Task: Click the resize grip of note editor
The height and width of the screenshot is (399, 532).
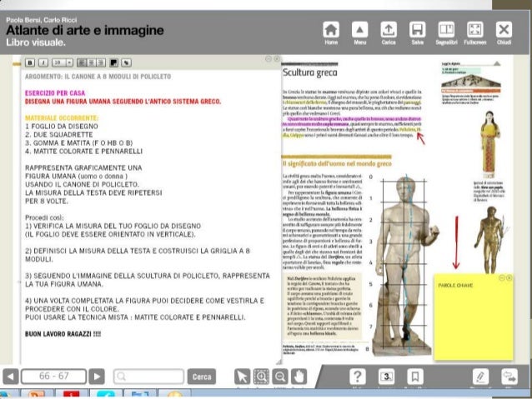Action: [279, 362]
